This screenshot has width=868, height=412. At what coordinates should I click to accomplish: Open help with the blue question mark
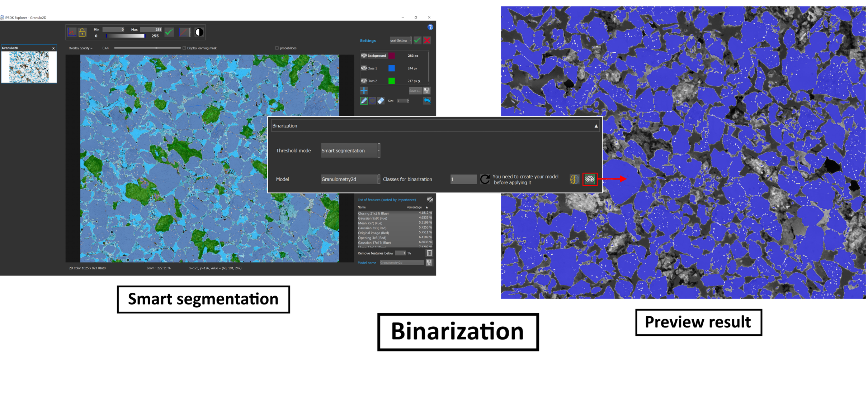point(430,27)
